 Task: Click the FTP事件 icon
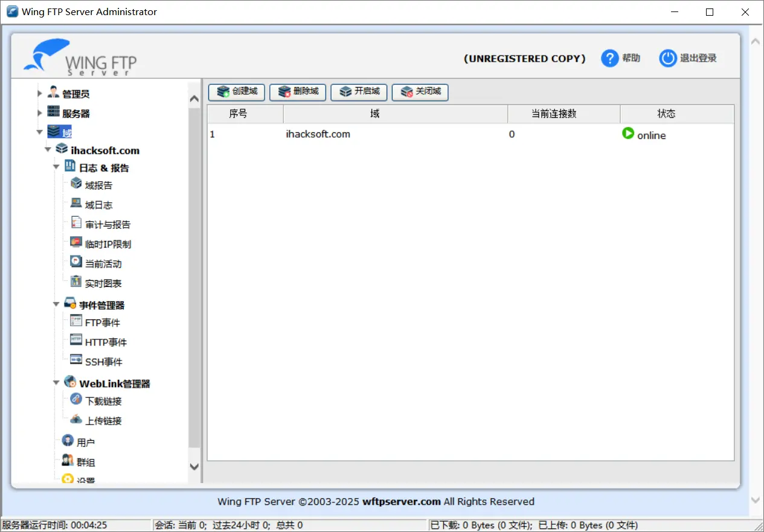pyautogui.click(x=76, y=321)
